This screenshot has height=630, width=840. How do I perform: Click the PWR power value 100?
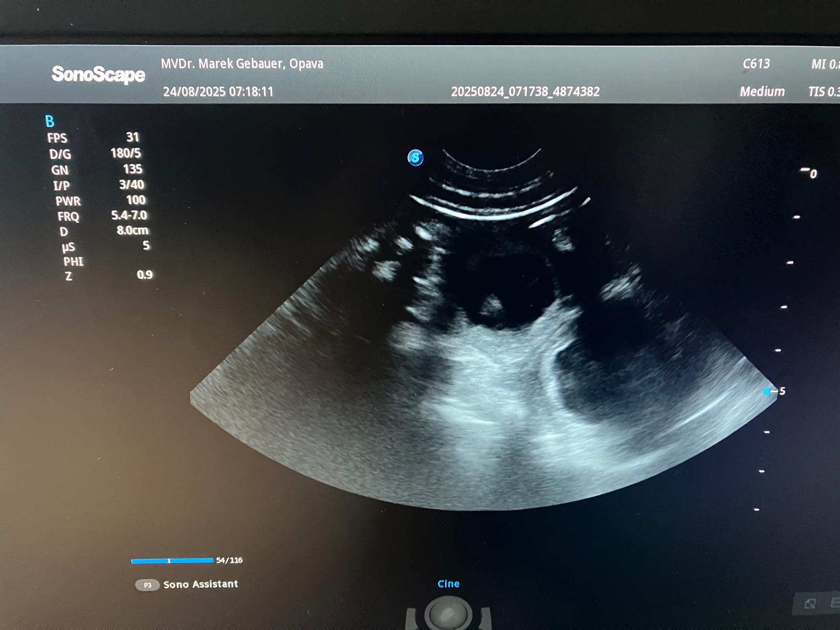[x=135, y=200]
